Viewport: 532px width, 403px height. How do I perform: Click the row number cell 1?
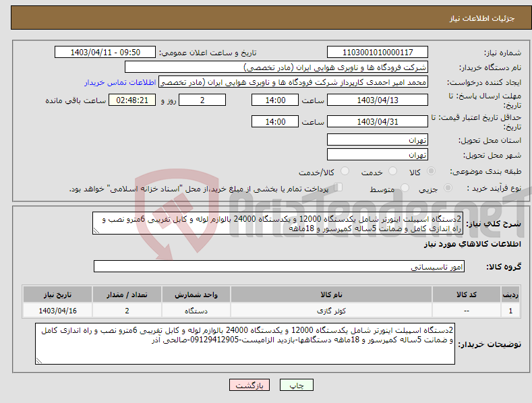510,311
